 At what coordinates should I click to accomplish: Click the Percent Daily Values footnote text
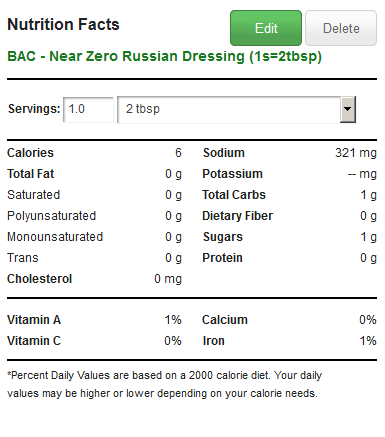pos(165,384)
